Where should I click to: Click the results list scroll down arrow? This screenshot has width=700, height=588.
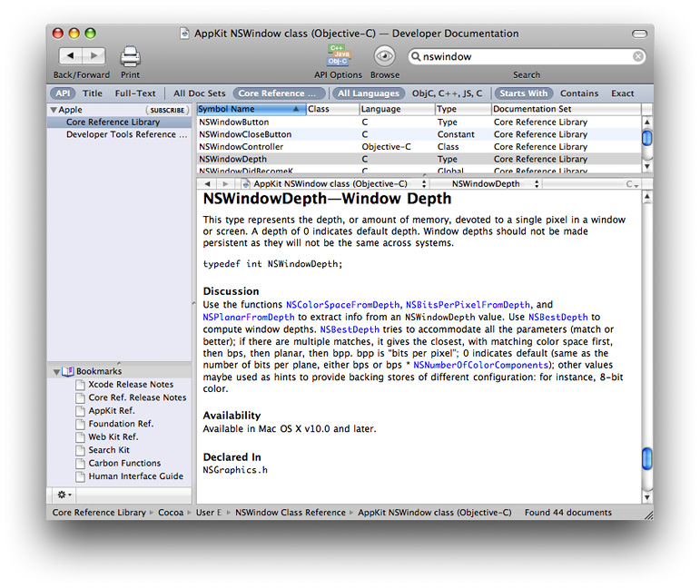click(x=646, y=166)
